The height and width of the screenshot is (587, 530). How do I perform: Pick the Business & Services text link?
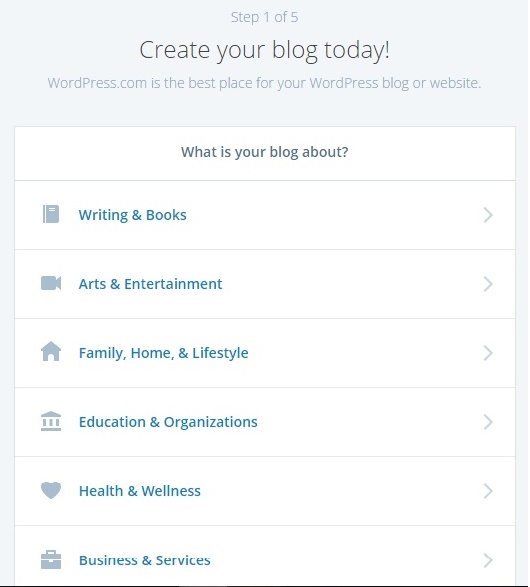tap(144, 560)
